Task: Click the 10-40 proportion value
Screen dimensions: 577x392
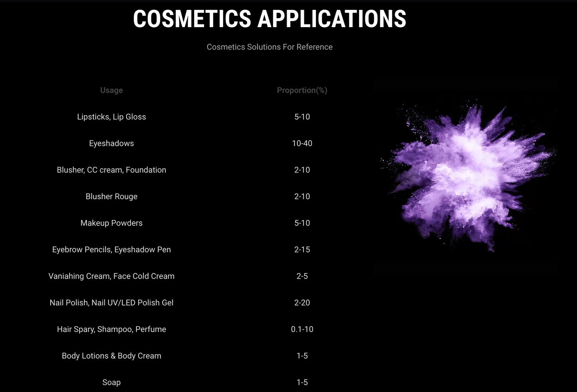Action: pyautogui.click(x=302, y=143)
